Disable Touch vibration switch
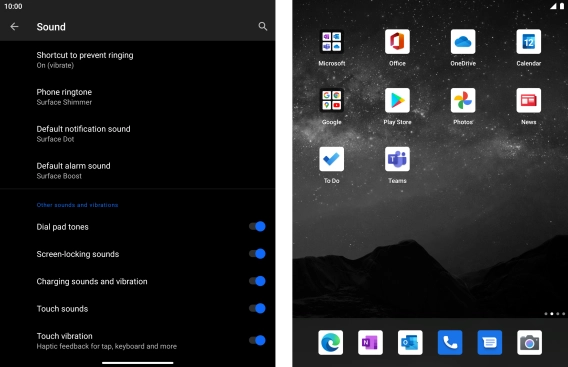 tap(257, 340)
